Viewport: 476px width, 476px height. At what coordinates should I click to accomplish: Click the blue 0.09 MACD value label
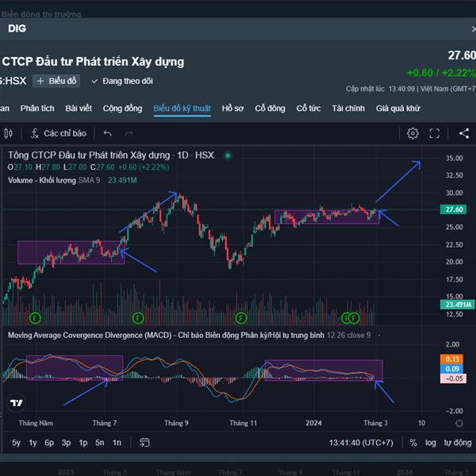coord(451,369)
